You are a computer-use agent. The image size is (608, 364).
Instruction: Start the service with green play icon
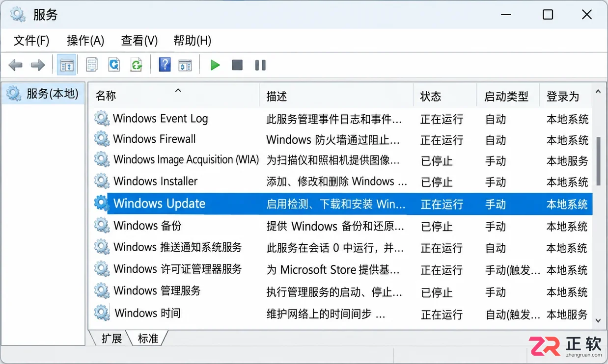tap(215, 65)
